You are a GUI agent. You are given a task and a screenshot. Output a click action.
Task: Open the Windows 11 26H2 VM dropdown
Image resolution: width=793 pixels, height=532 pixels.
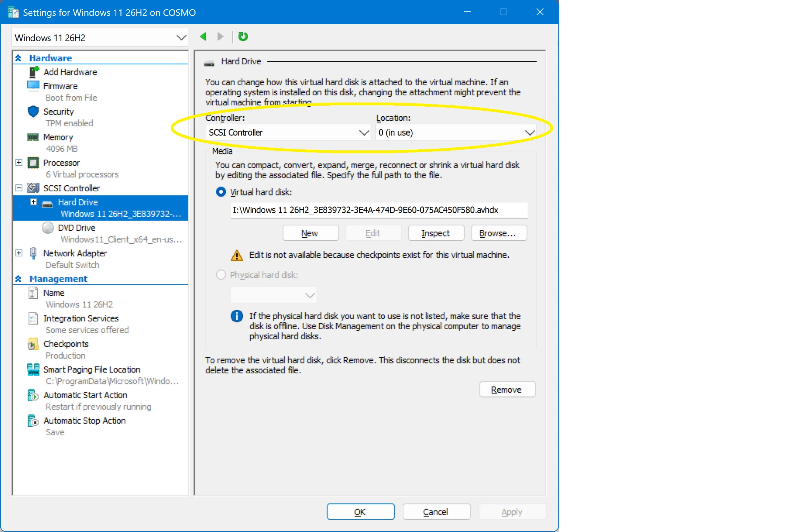point(100,38)
